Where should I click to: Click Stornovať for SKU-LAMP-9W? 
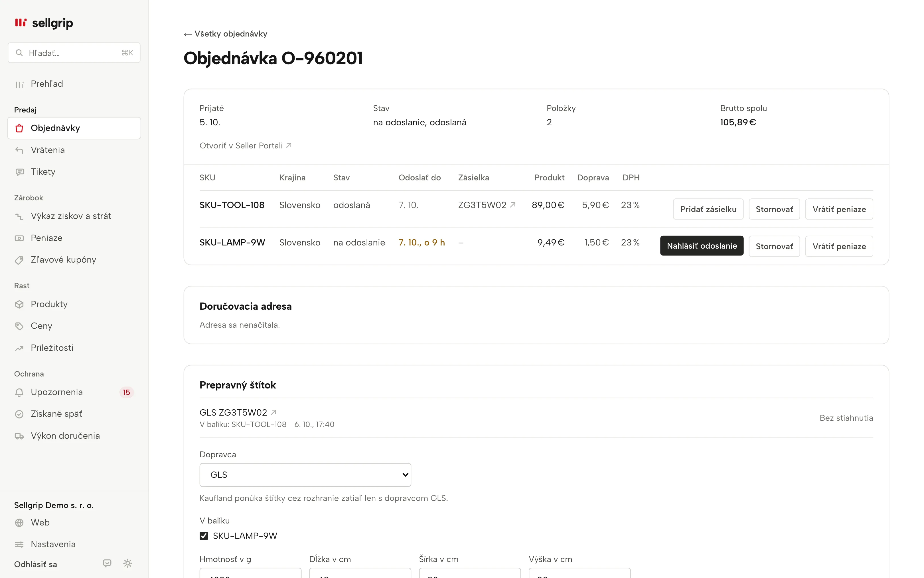click(774, 246)
